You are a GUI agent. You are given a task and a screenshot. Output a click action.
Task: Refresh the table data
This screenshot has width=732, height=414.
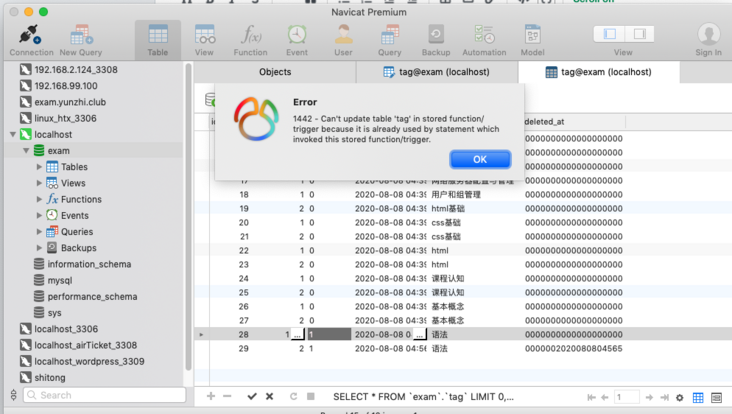click(x=294, y=396)
